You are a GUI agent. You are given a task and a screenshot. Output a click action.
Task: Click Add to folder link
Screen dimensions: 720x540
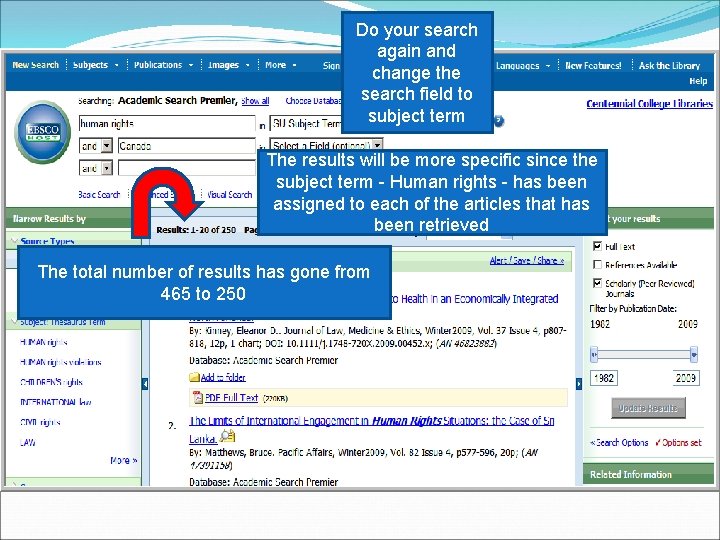(223, 377)
